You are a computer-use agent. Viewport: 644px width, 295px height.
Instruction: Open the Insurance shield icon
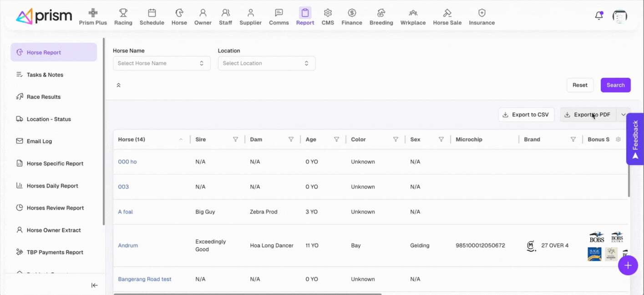click(x=482, y=13)
